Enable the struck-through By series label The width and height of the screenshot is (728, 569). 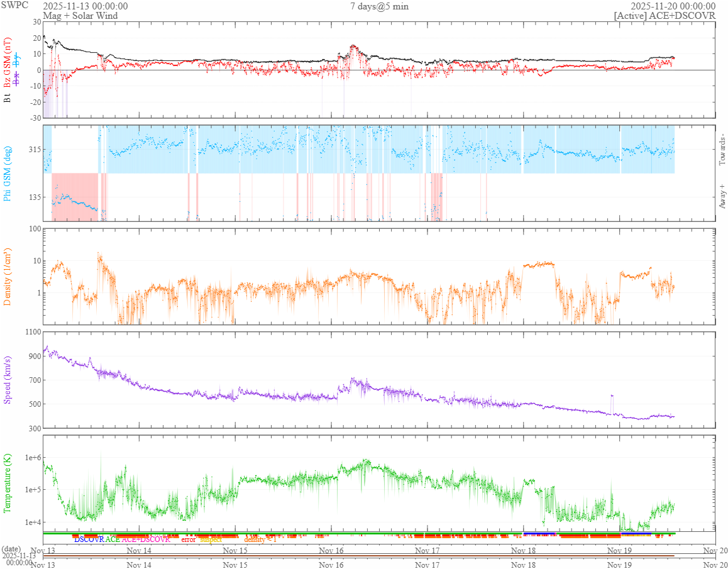[x=16, y=60]
